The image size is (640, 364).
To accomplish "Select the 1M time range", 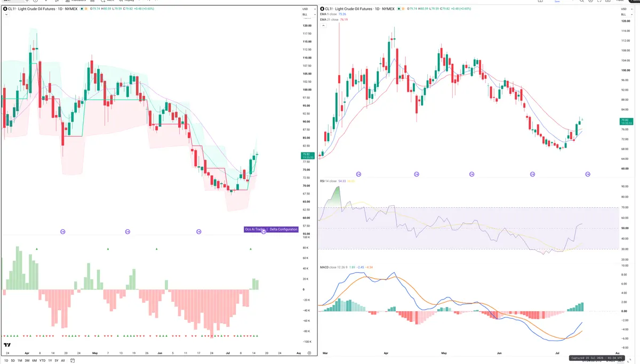I will [20, 361].
